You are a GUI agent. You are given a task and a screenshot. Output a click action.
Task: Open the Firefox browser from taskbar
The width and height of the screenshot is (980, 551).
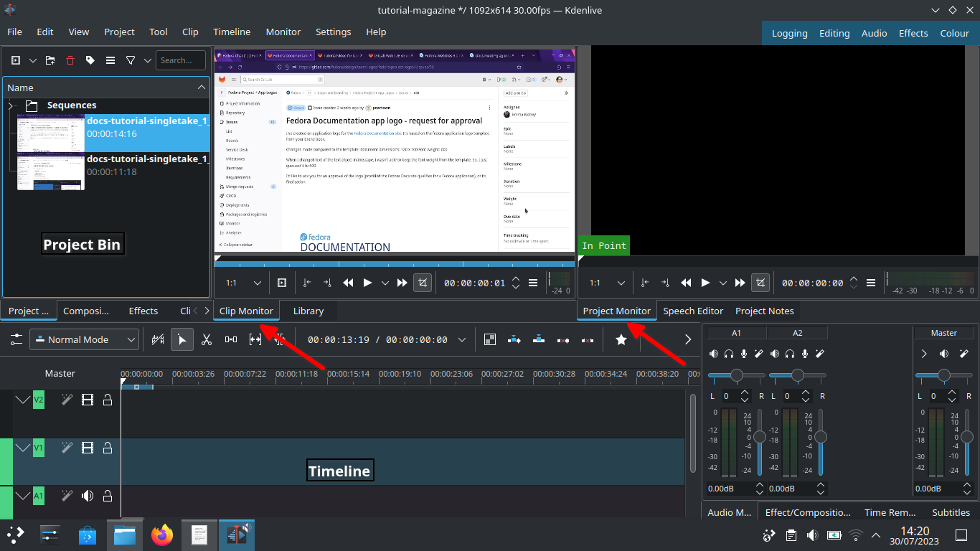click(162, 534)
